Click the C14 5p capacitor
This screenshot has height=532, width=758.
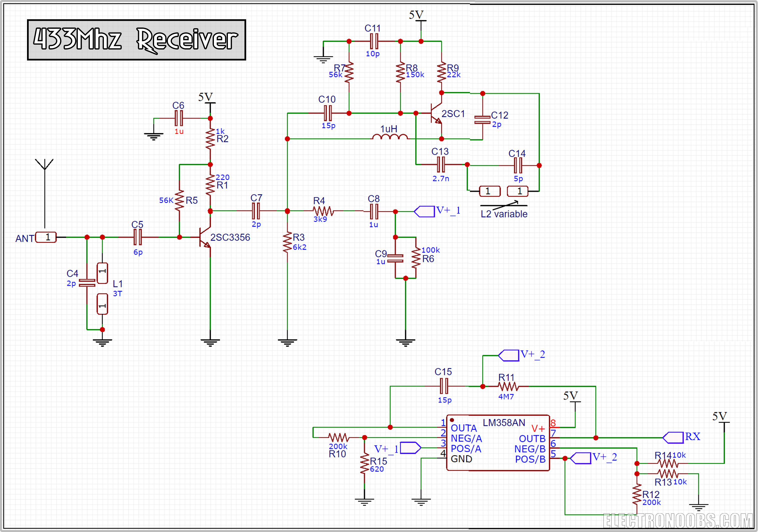coord(518,165)
